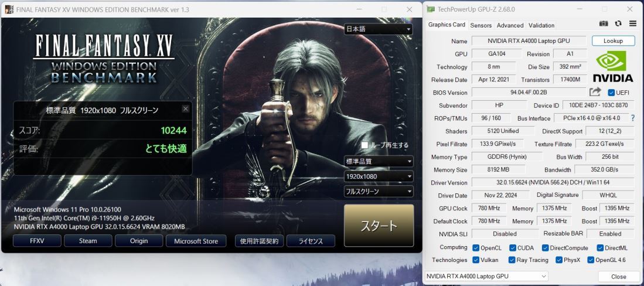Open the 日本語 language dropdown
Screen dimensions: 644x286
coord(379,29)
